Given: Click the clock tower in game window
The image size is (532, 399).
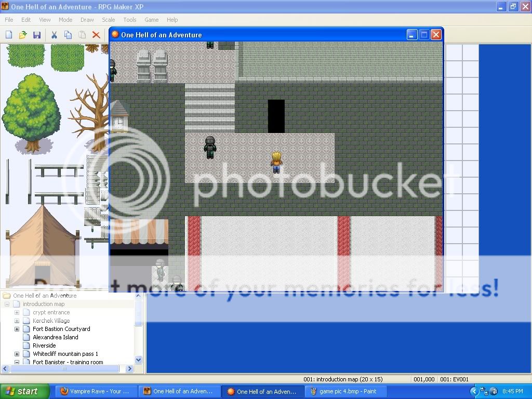Looking at the screenshot, I should click(x=119, y=116).
